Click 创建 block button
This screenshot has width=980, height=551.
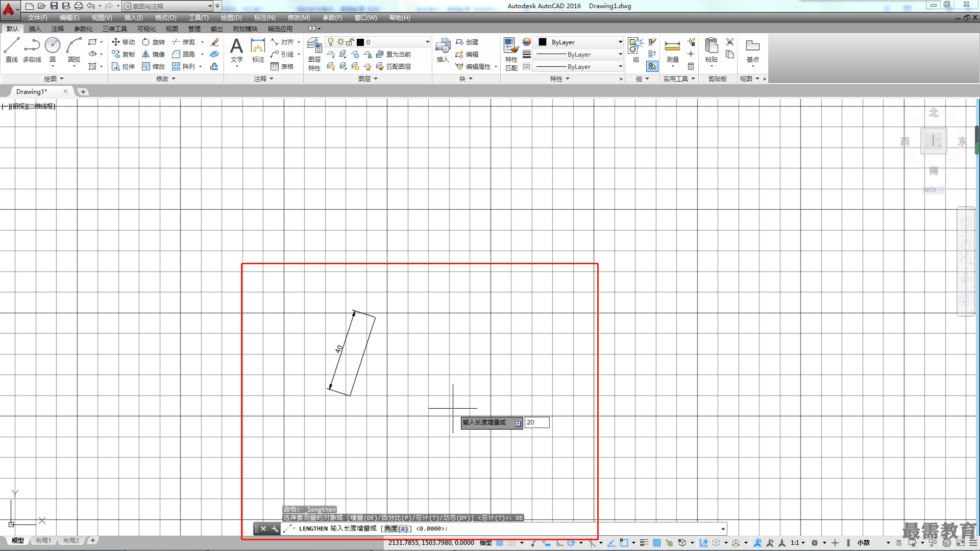point(467,42)
